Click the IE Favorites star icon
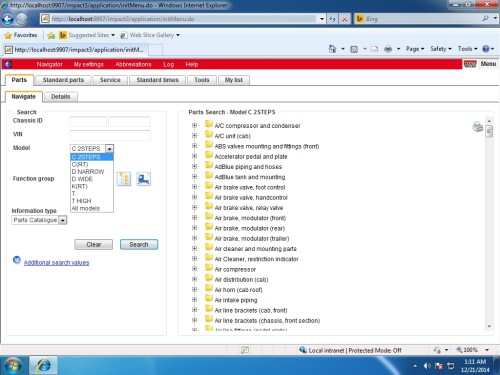The width and height of the screenshot is (500, 375). 8,35
